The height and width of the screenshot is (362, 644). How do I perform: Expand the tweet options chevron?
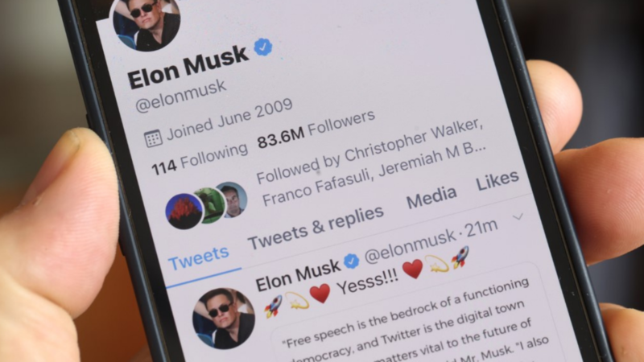click(x=518, y=216)
